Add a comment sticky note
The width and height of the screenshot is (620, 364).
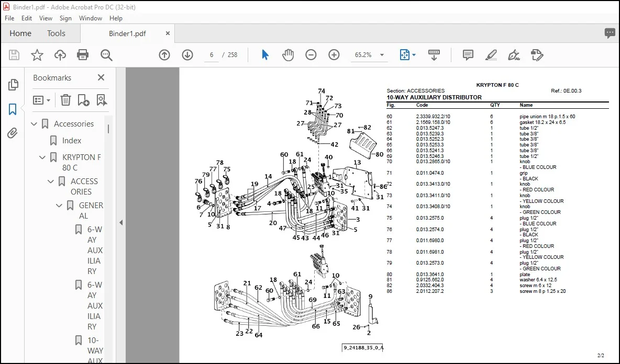(x=468, y=55)
